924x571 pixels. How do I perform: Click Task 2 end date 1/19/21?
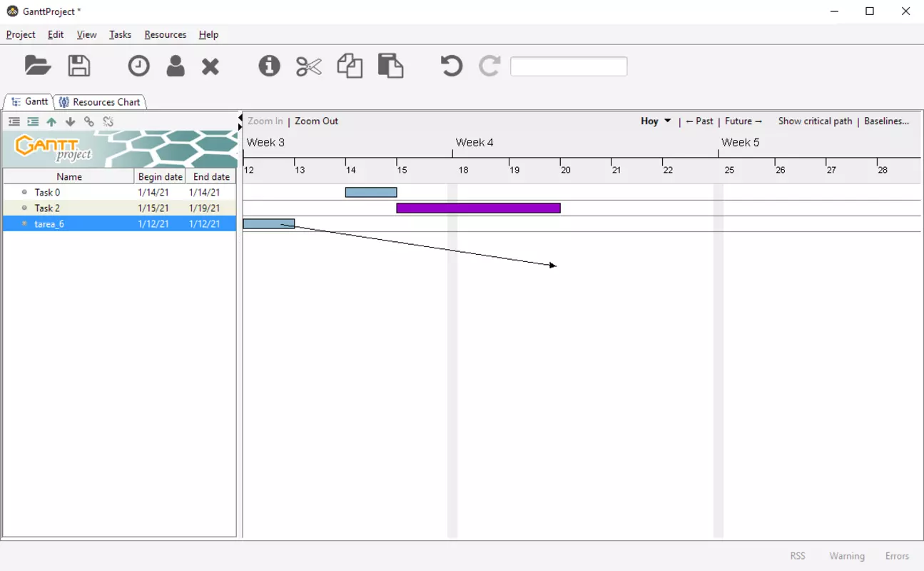tap(204, 208)
